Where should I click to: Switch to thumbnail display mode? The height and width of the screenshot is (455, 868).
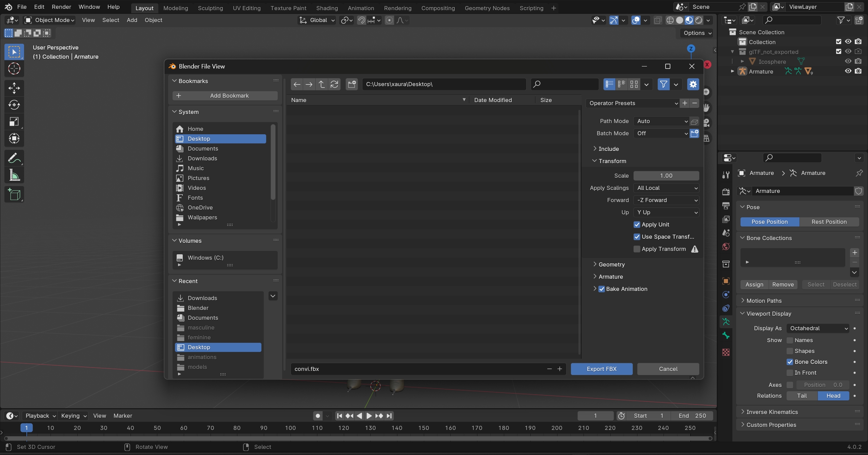point(634,84)
